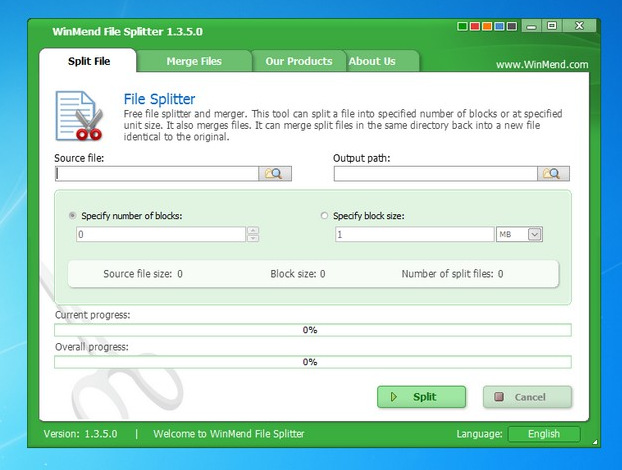Click the WinMend File Splitter 1.3.5.0 title
622x470 pixels.
click(x=127, y=32)
